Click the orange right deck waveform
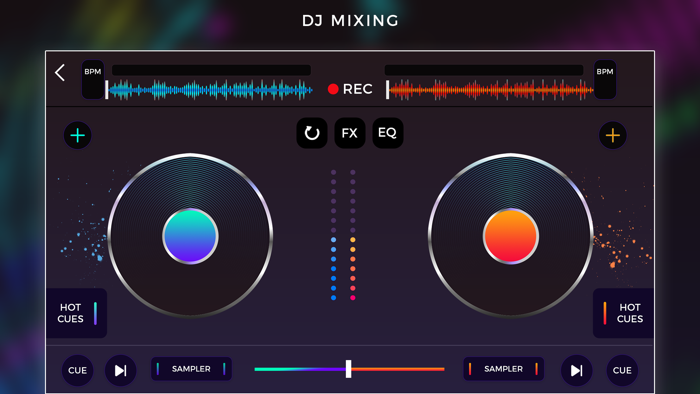700x394 pixels. 491,90
